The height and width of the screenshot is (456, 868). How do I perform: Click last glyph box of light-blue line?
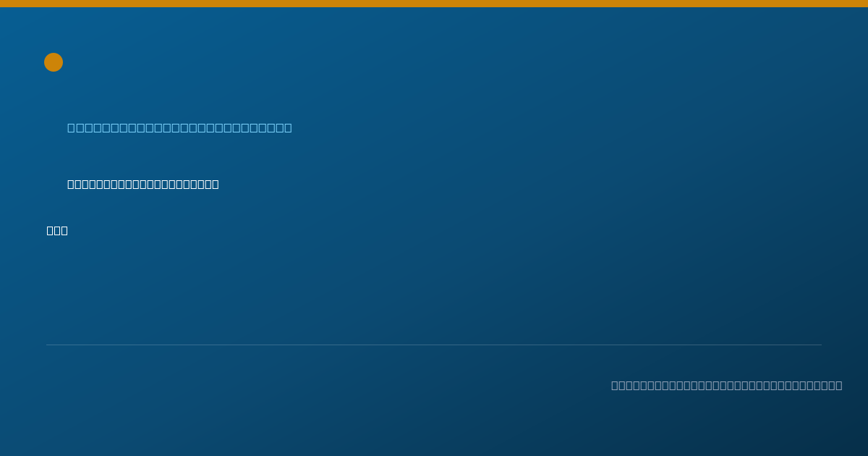coord(288,128)
